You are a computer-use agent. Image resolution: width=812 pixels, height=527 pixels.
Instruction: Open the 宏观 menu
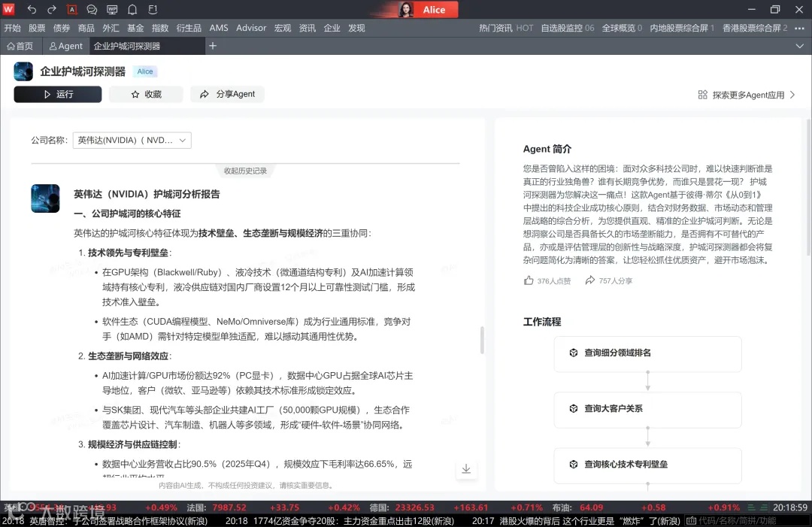click(282, 28)
